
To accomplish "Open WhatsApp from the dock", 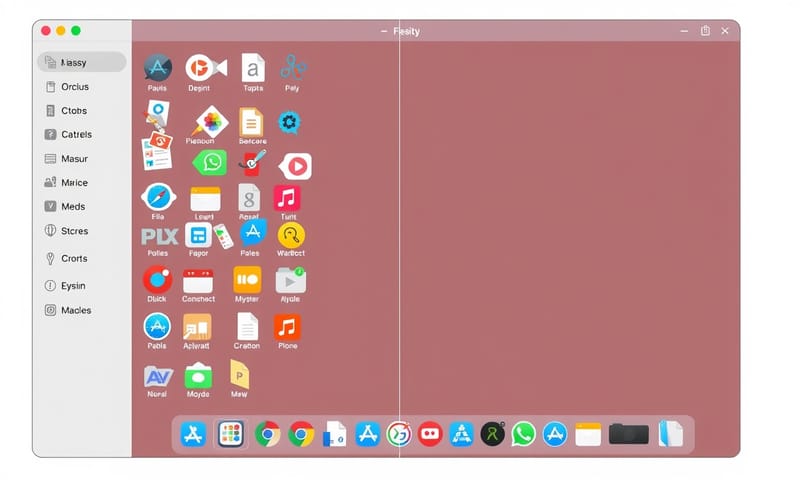I will 524,435.
